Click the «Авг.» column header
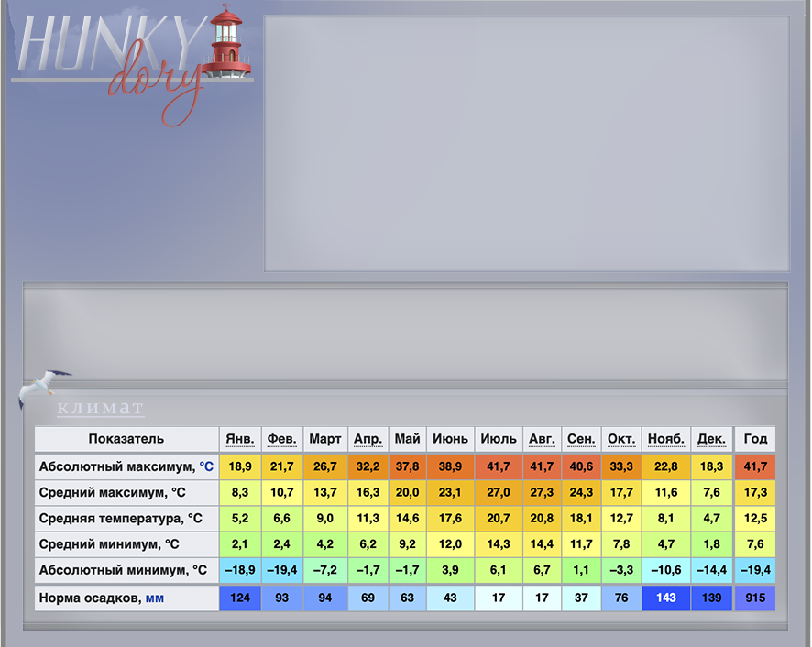The width and height of the screenshot is (812, 647). tap(542, 439)
